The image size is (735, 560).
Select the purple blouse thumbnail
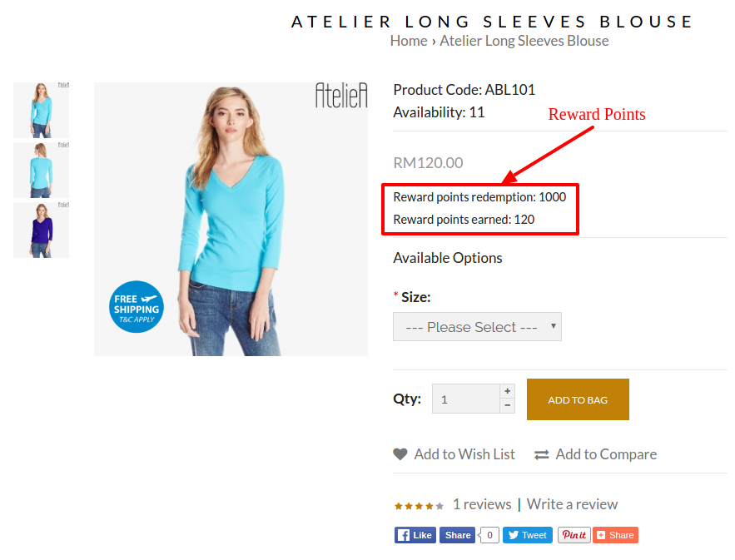click(42, 230)
